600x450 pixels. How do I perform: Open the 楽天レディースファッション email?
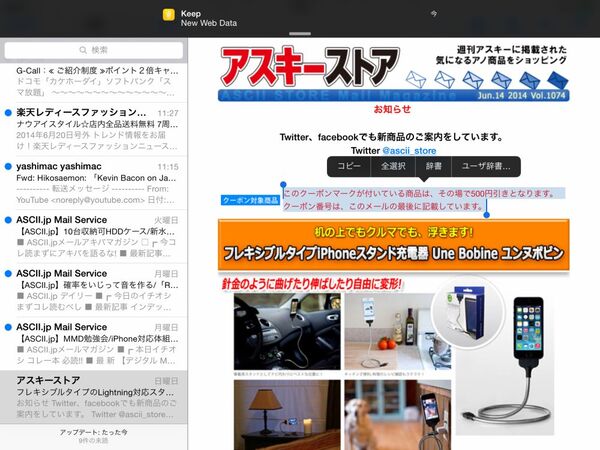96,129
